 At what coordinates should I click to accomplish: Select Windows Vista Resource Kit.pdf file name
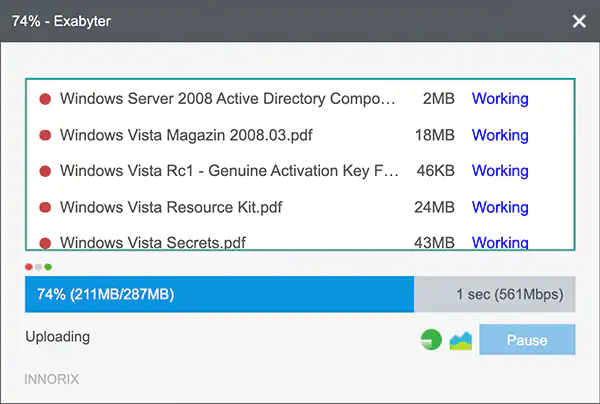[x=171, y=207]
